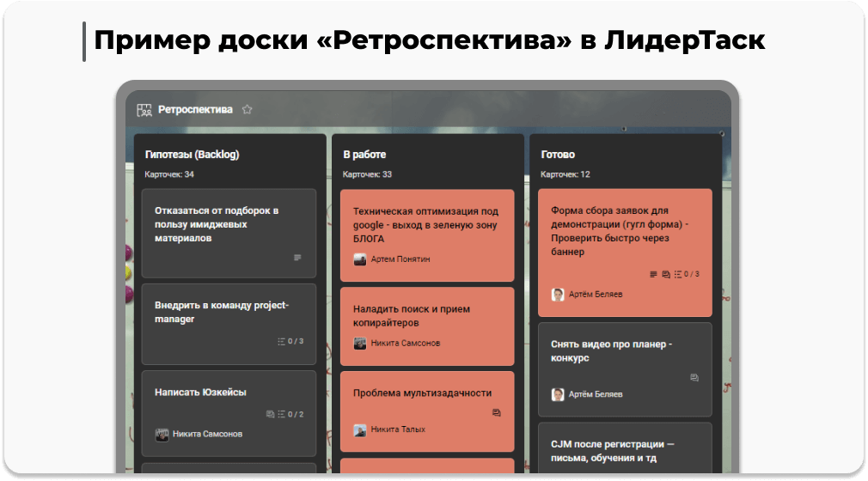The width and height of the screenshot is (868, 481).
Task: Click the Гипотезы (Backlog) column header
Action: (x=193, y=155)
